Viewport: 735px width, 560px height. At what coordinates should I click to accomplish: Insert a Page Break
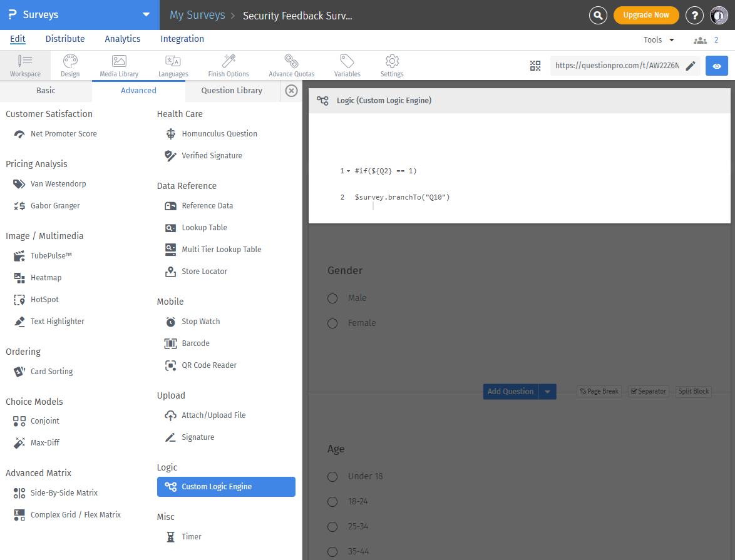click(599, 392)
